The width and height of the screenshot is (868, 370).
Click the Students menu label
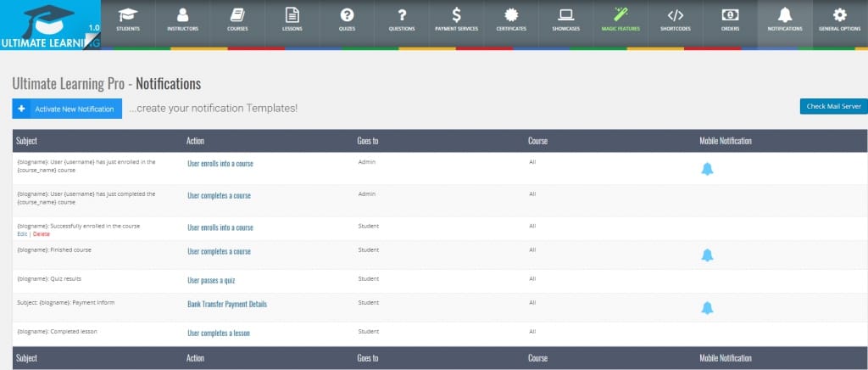[128, 29]
